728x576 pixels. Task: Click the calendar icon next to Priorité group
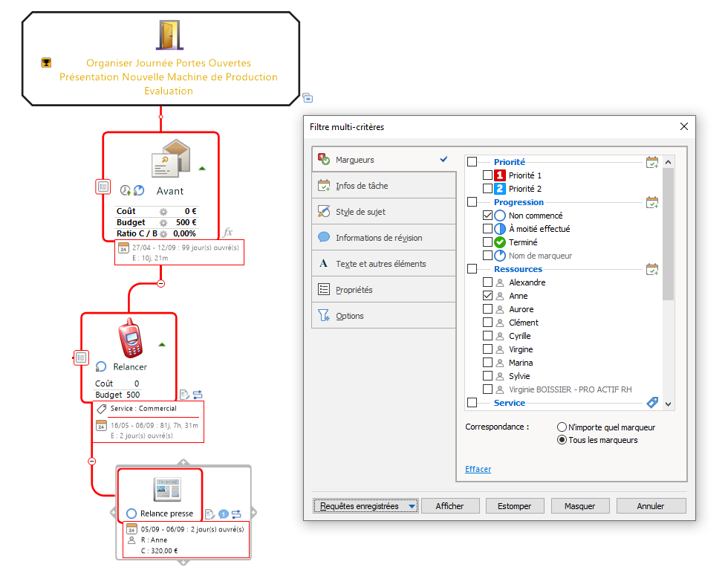point(651,162)
